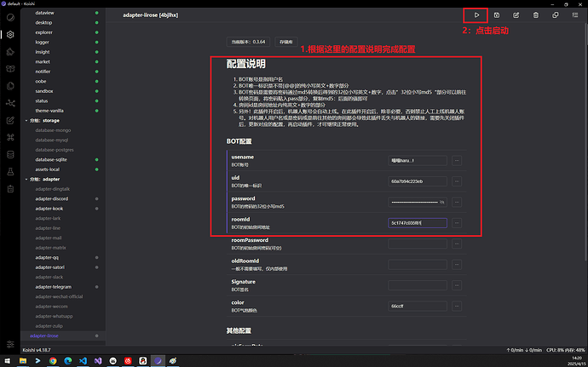Click into the Signature input field
This screenshot has width=588, height=367.
click(418, 285)
